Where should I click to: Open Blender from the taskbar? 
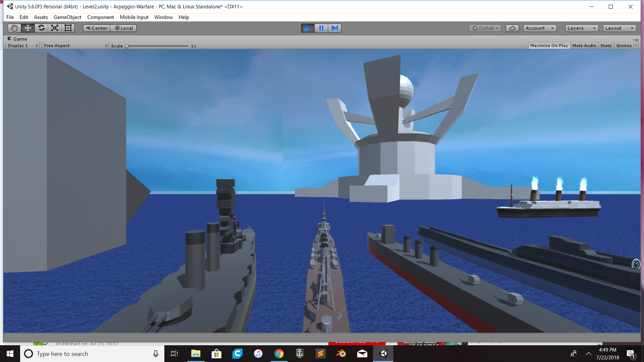[x=341, y=354]
